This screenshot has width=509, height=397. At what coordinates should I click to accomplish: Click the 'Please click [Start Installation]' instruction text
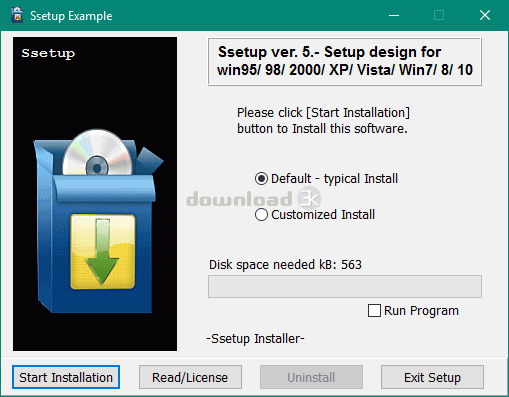[323, 120]
